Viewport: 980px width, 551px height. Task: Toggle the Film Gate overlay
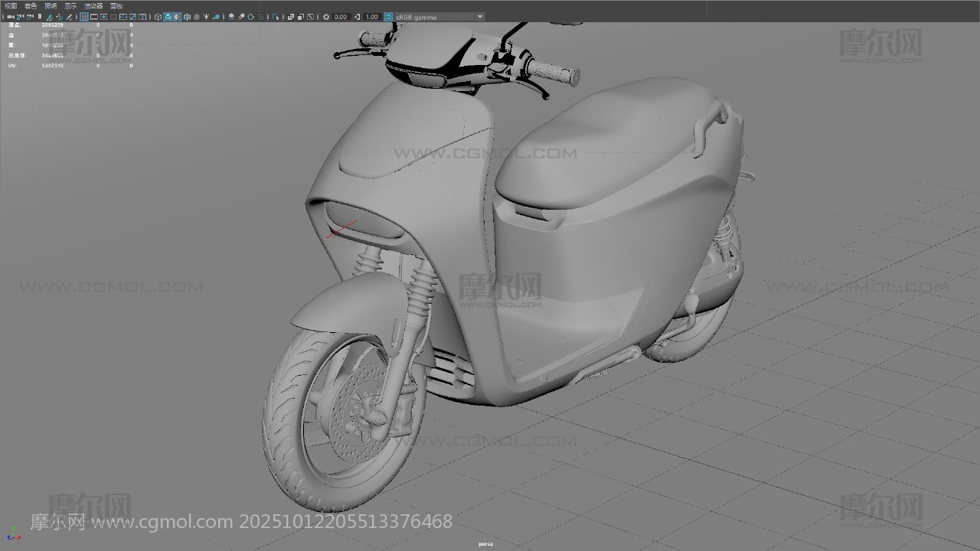pos(94,17)
